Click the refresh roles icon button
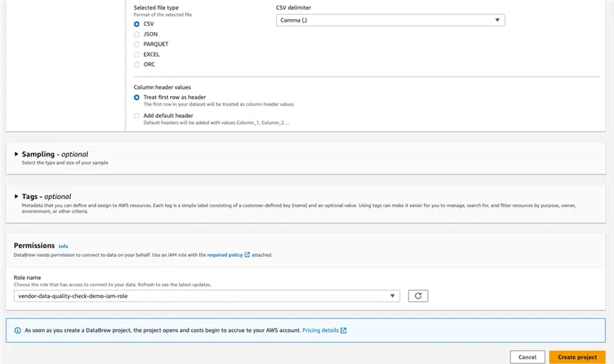 click(418, 296)
